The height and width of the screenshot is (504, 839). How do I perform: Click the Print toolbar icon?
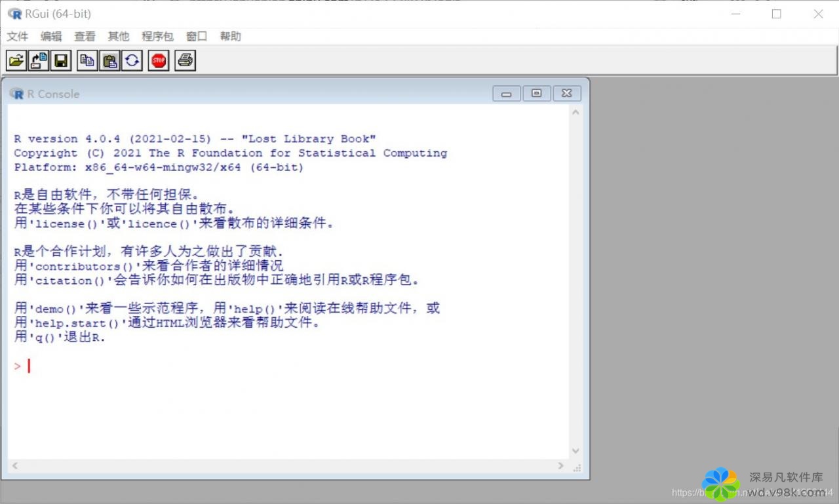(185, 61)
